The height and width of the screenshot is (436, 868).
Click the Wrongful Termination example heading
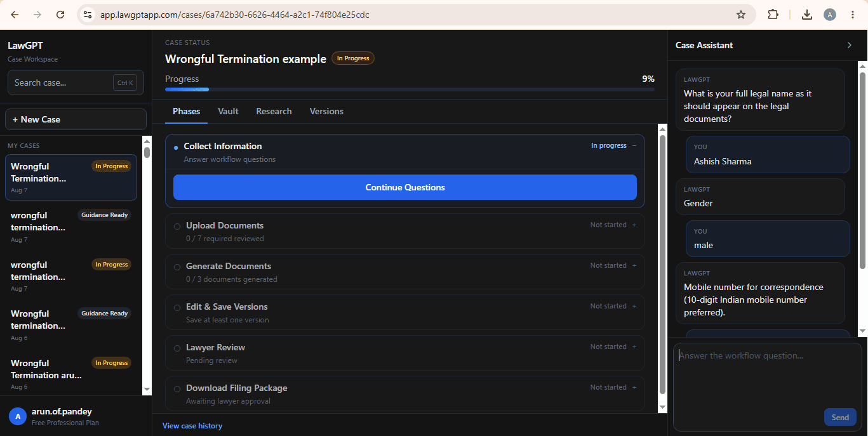pyautogui.click(x=246, y=59)
